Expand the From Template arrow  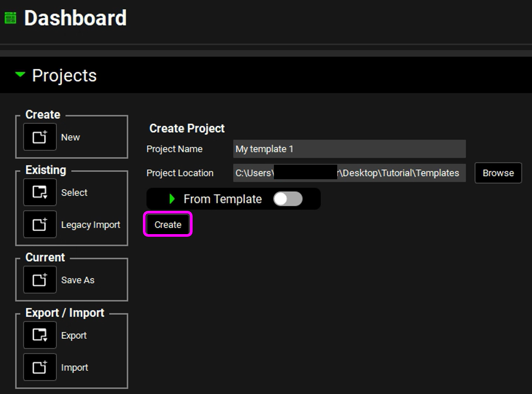click(172, 199)
